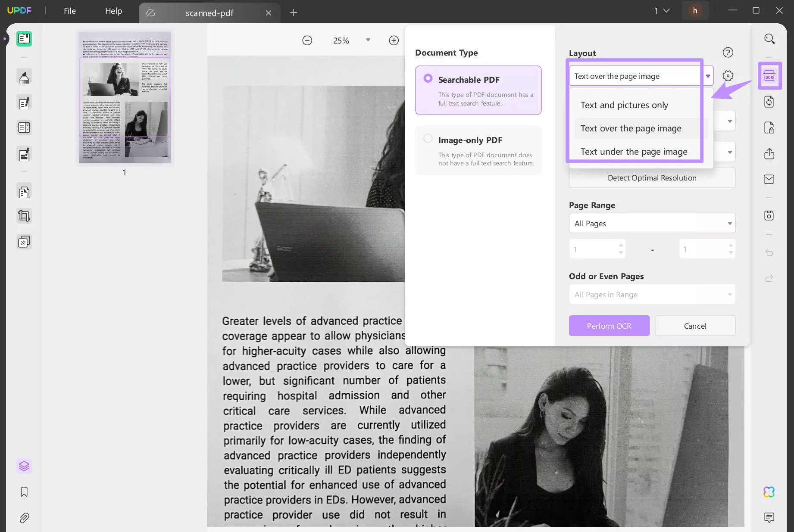
Task: Open the Edit PDF tool in left sidebar
Action: tap(24, 103)
